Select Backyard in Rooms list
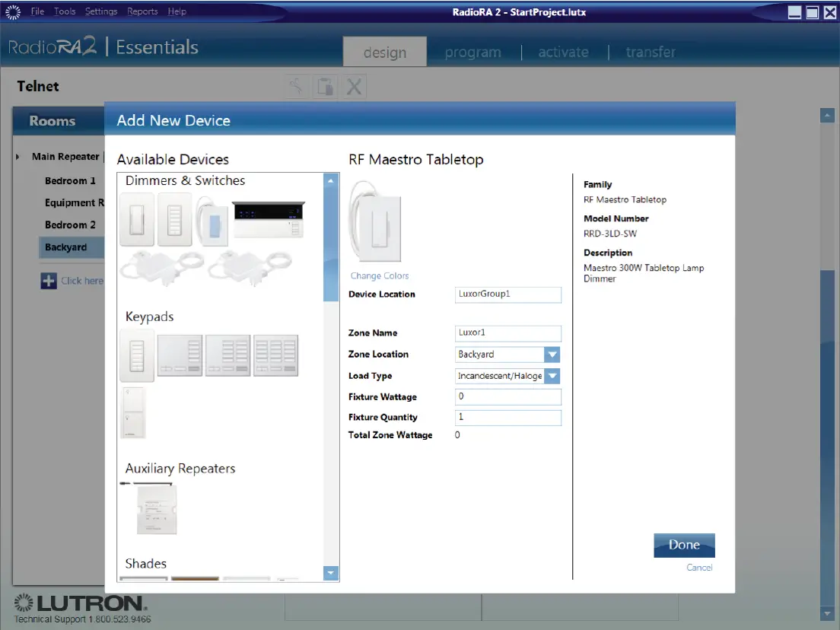Screen dimensions: 840x630 [72, 247]
